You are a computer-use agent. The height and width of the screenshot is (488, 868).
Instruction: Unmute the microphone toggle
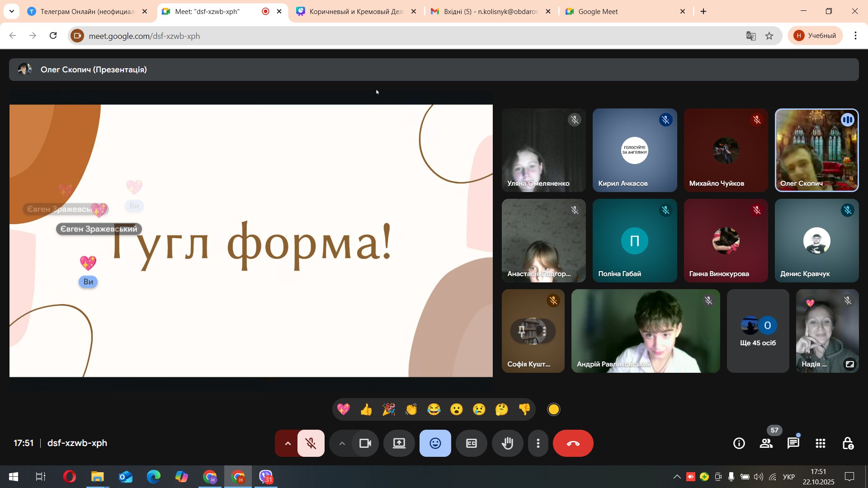(311, 443)
